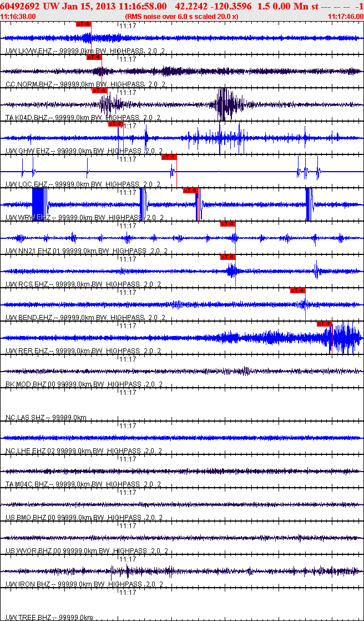Click the xT 4 flag on TA K04D trace
Image resolution: width=364 pixels, height=621 pixels.
[x=100, y=91]
